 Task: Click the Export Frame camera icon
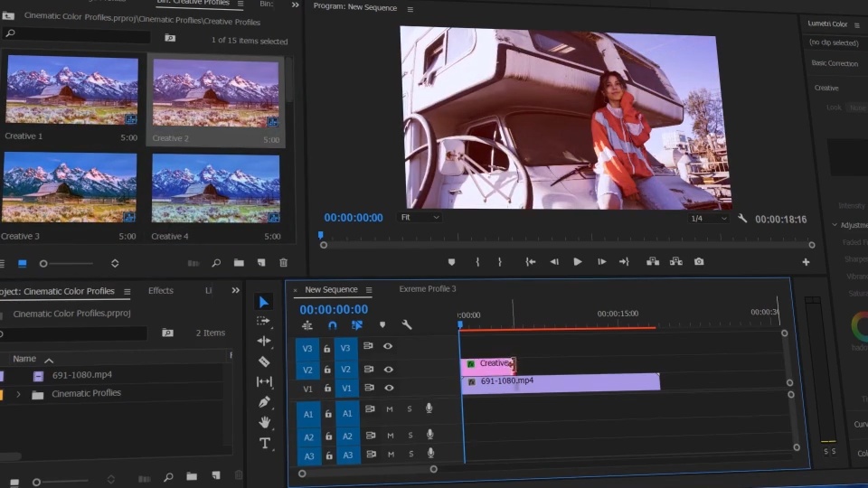click(x=699, y=261)
